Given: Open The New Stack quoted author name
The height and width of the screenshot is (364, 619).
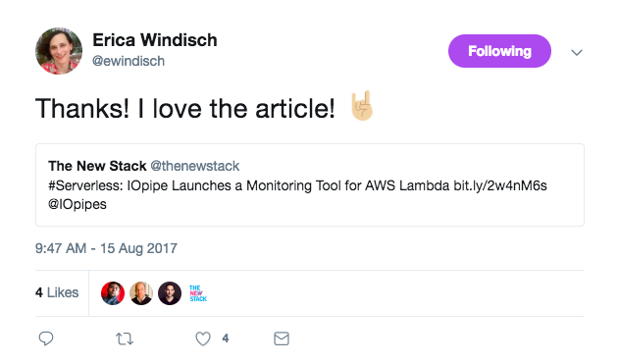Looking at the screenshot, I should coord(97,166).
